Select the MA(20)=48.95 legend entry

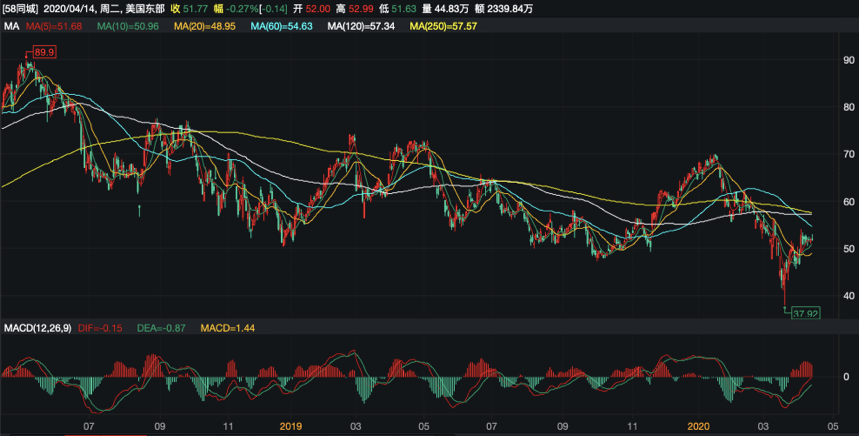(205, 25)
